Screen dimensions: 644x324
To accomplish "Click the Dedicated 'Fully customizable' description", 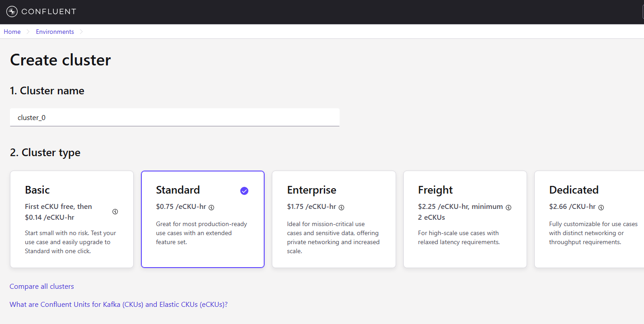I will [x=593, y=233].
